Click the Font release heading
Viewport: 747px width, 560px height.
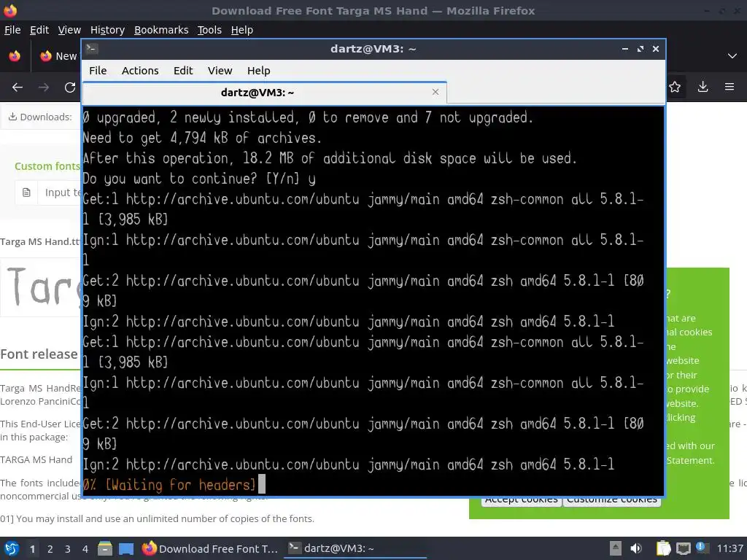[39, 354]
